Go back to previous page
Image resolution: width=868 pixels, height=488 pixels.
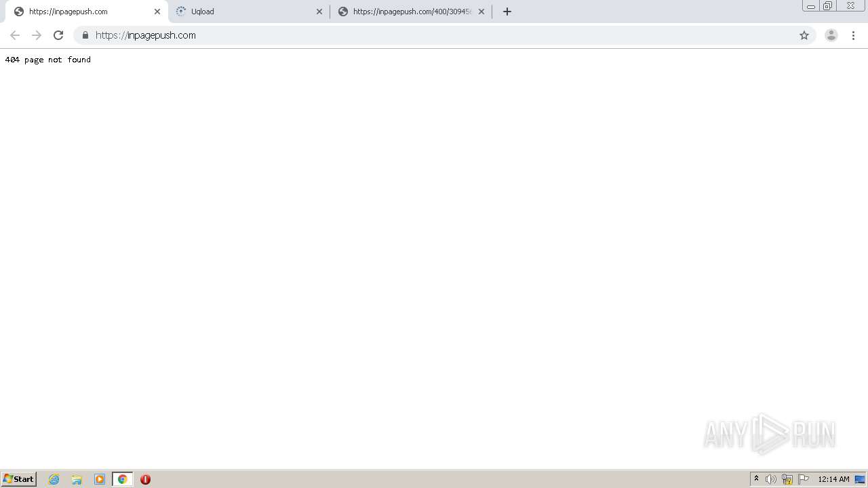click(15, 35)
